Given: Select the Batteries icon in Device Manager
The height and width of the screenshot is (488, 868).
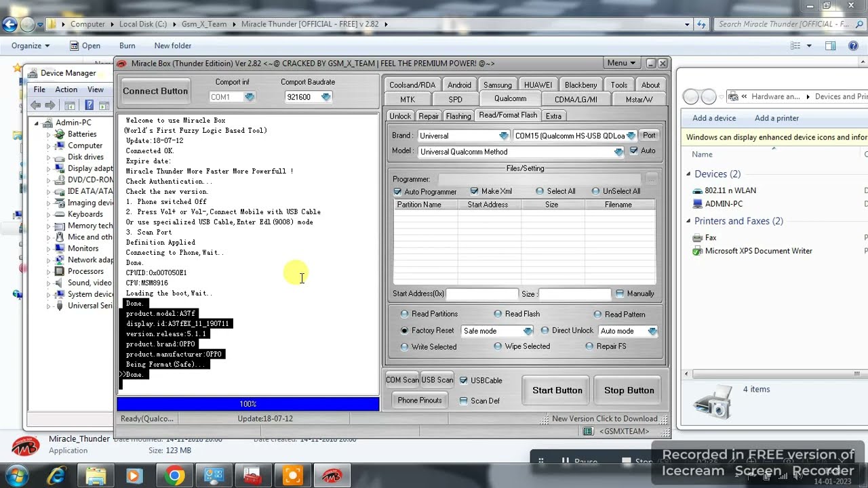Looking at the screenshot, I should 60,134.
